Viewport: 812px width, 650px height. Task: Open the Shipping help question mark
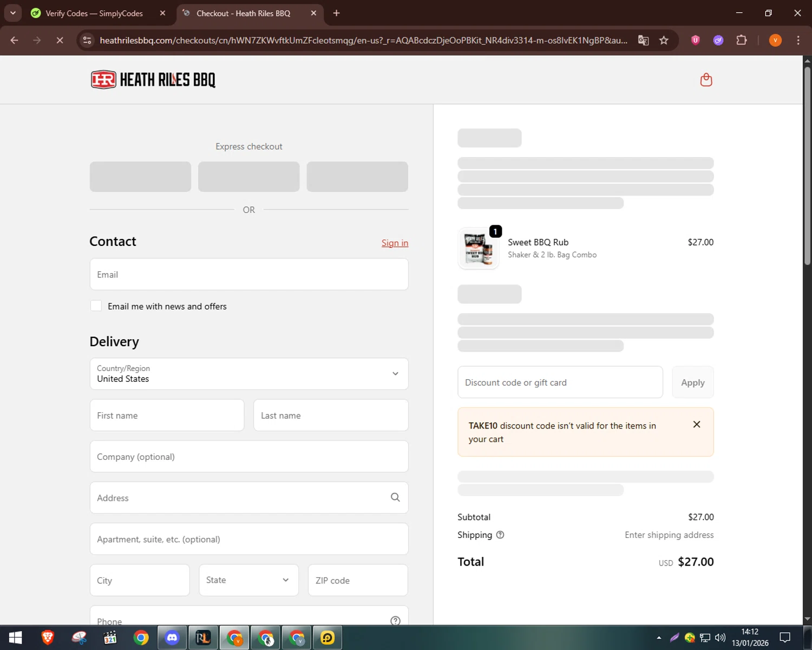tap(500, 535)
